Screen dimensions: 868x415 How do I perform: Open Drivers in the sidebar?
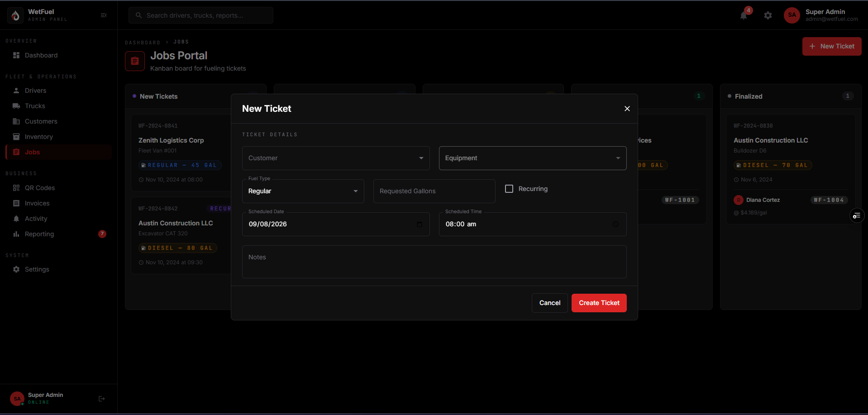59,91
